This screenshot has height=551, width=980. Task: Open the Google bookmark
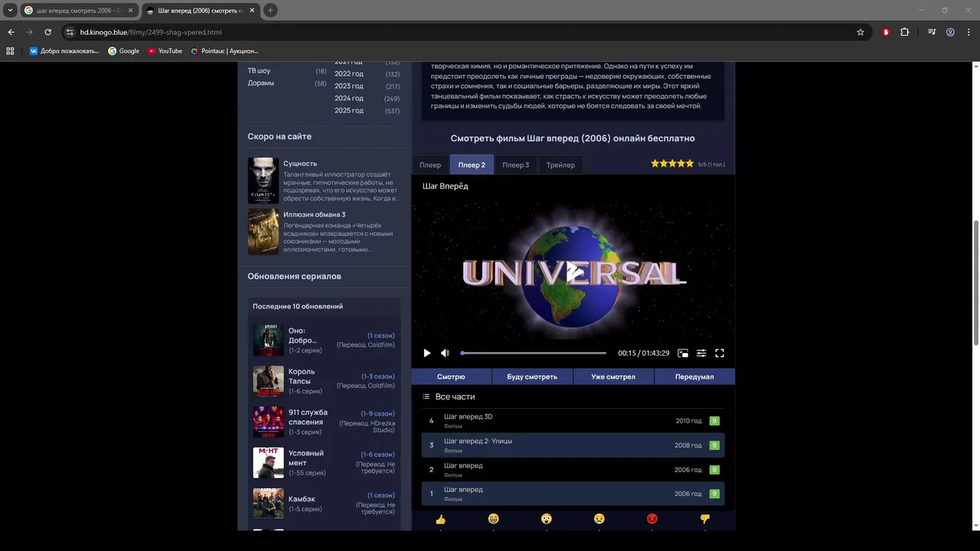coord(123,51)
